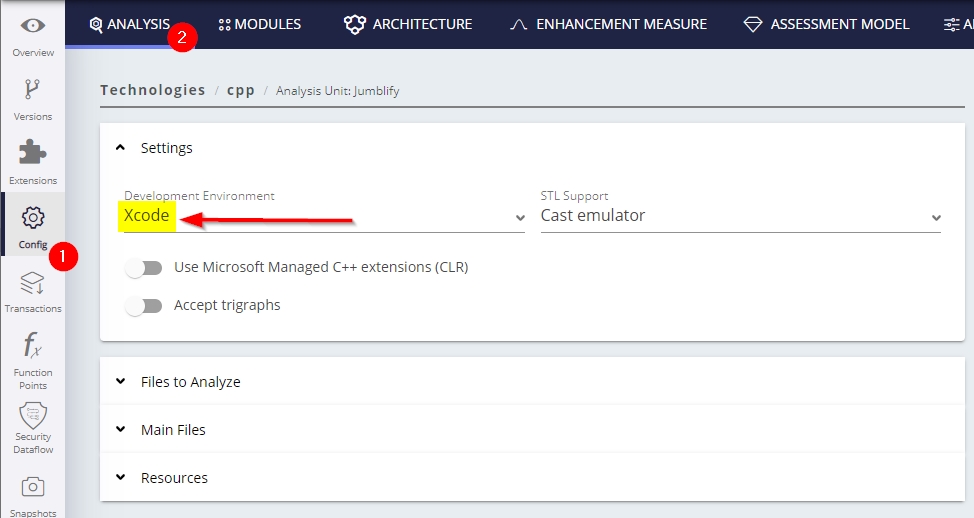Switch to the Architecture tab
The image size is (974, 518).
pos(408,24)
